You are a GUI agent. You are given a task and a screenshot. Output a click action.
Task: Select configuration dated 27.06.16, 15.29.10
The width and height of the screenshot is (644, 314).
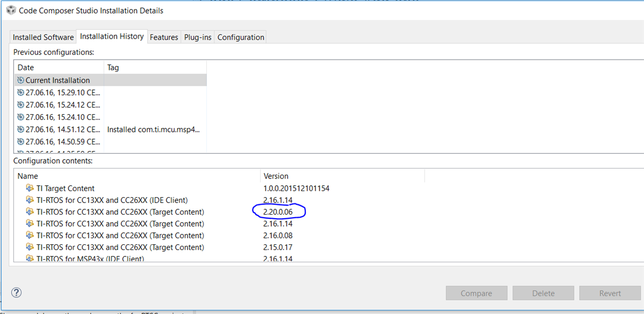click(x=110, y=92)
